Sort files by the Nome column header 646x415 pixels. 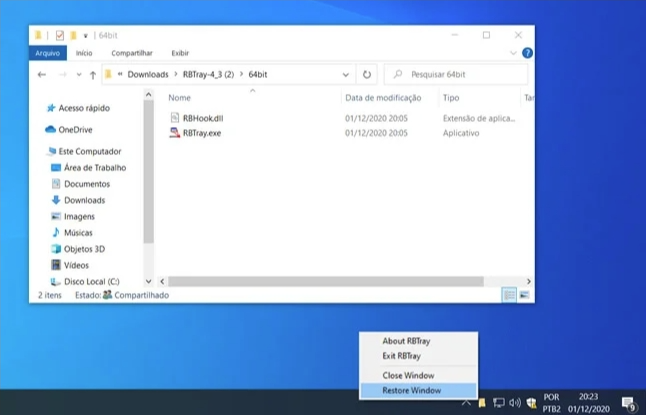pos(180,98)
